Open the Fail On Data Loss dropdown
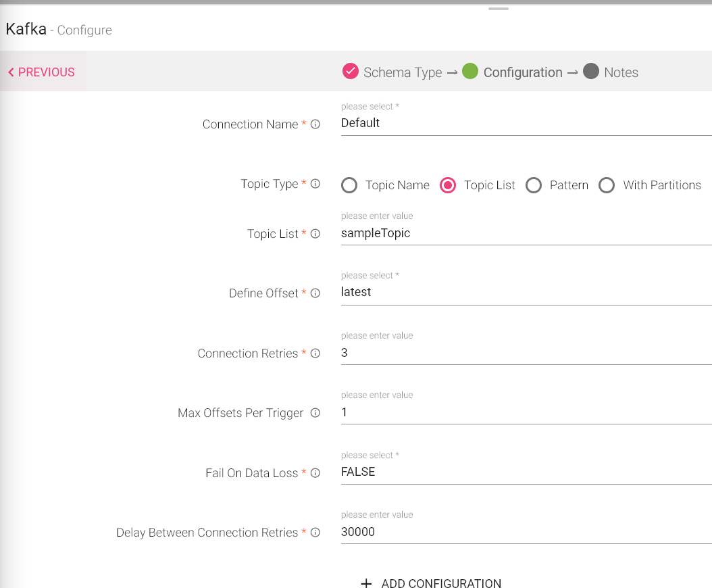This screenshot has height=588, width=712. click(x=526, y=472)
